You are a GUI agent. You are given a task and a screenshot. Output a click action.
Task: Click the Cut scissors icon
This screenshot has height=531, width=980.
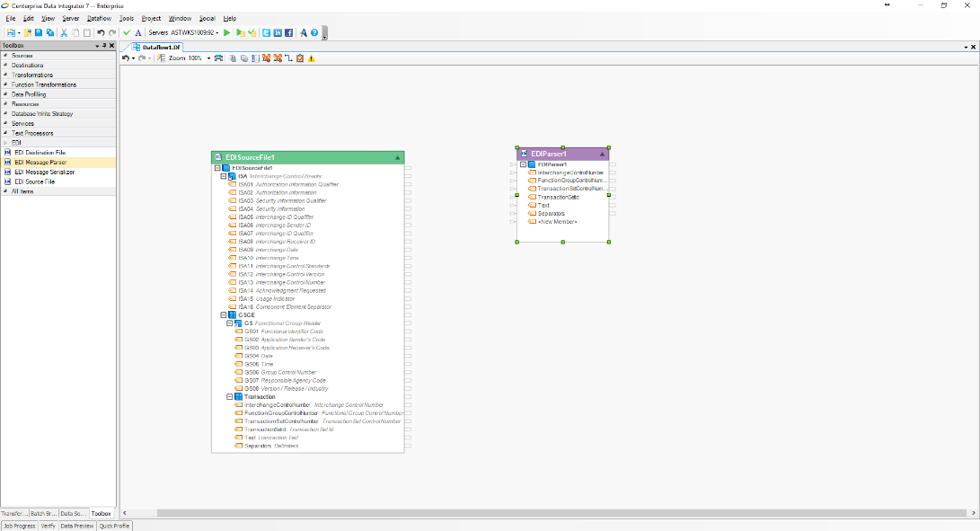click(x=64, y=33)
